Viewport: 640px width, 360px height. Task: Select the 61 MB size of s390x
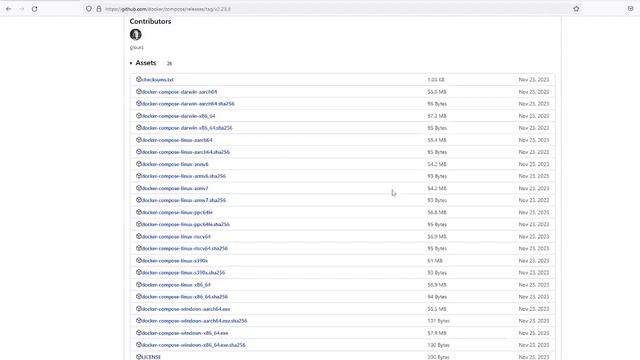435,260
